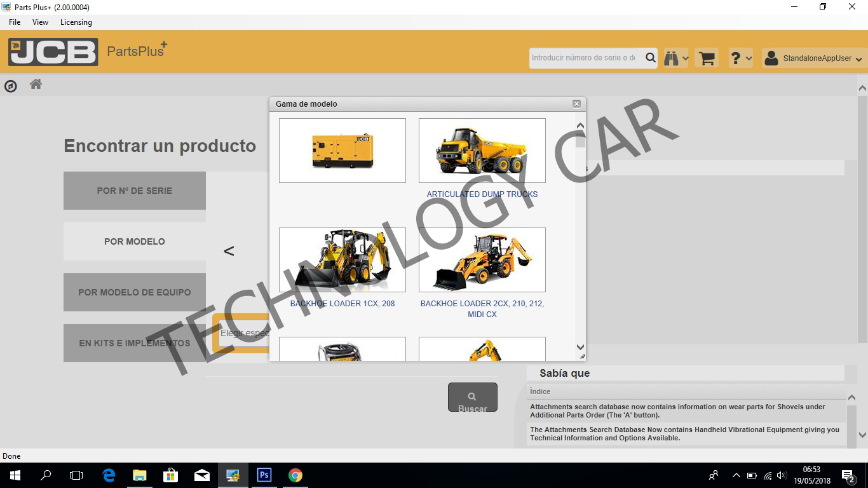Click the Buscar search button
Viewport: 868px width, 488px height.
[473, 397]
